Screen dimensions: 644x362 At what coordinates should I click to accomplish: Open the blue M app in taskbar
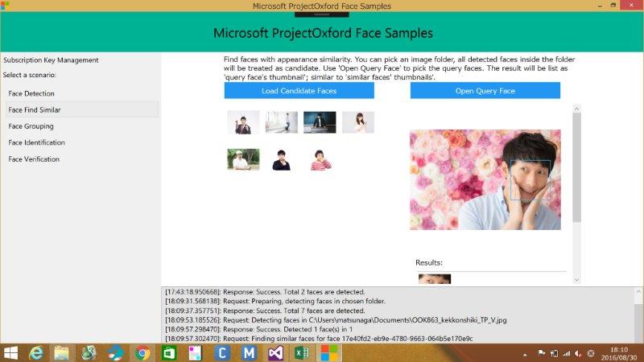coord(249,353)
